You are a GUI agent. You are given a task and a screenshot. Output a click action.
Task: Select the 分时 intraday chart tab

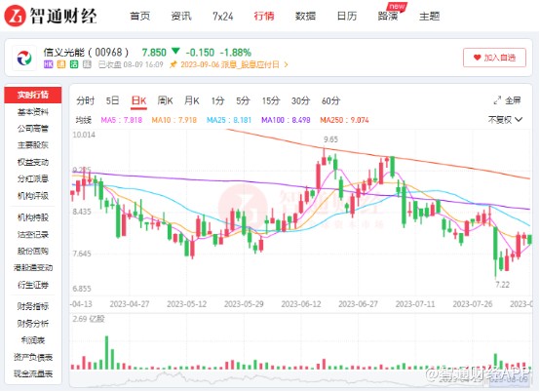pos(85,100)
